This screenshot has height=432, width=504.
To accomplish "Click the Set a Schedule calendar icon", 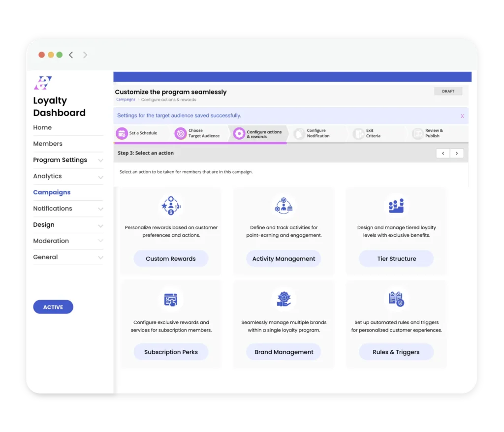I will point(122,133).
